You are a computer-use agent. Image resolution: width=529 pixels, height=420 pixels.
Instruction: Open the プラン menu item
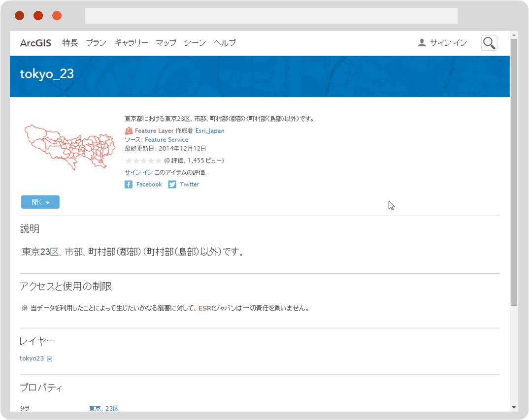coord(96,43)
